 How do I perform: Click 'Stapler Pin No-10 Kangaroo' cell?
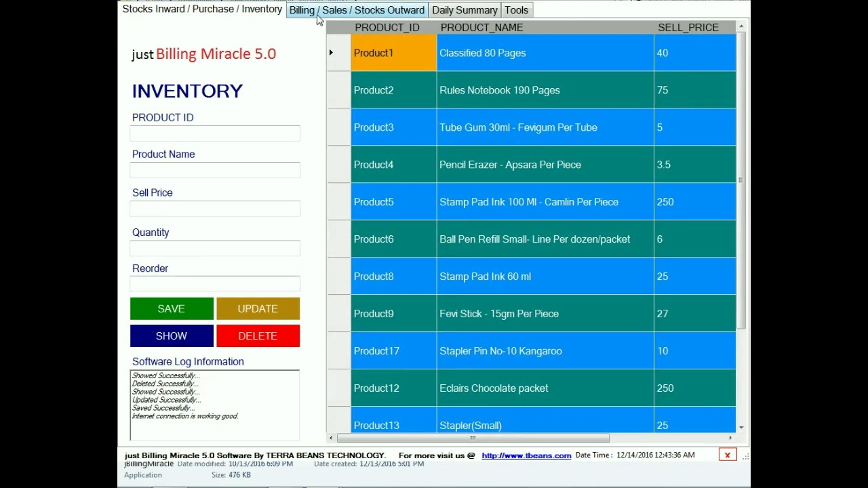545,351
